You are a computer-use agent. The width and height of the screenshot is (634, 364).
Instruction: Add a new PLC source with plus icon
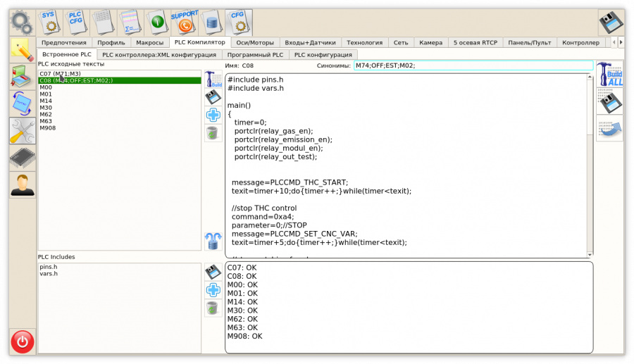coord(213,115)
